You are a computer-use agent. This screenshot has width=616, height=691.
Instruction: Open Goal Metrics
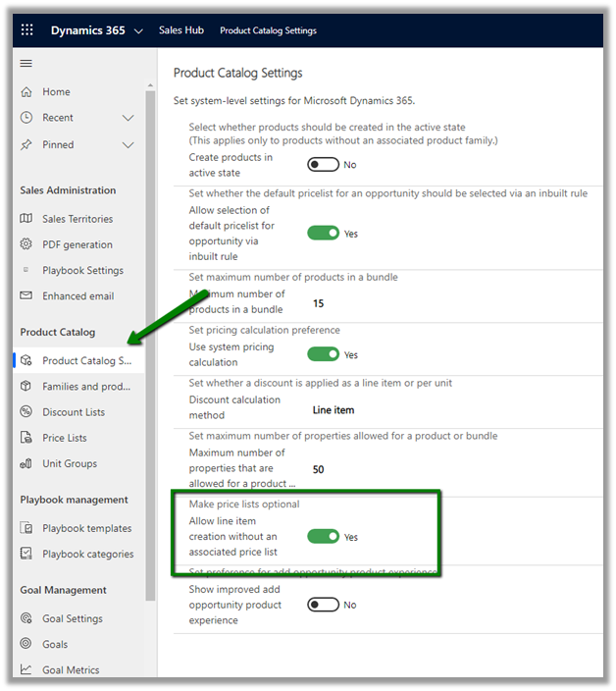(71, 669)
